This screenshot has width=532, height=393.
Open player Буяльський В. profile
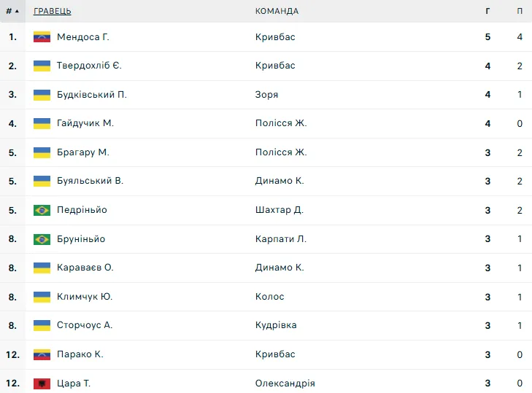pos(90,182)
